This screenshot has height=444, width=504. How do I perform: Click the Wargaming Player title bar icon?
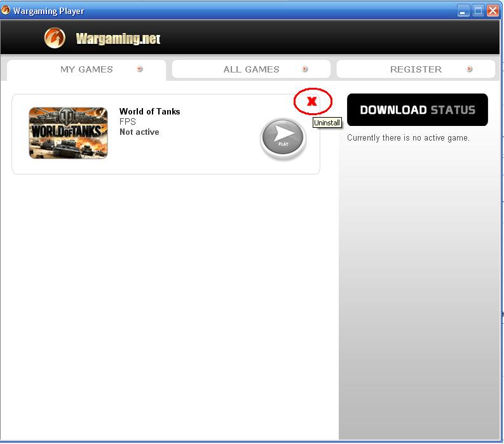pyautogui.click(x=6, y=10)
